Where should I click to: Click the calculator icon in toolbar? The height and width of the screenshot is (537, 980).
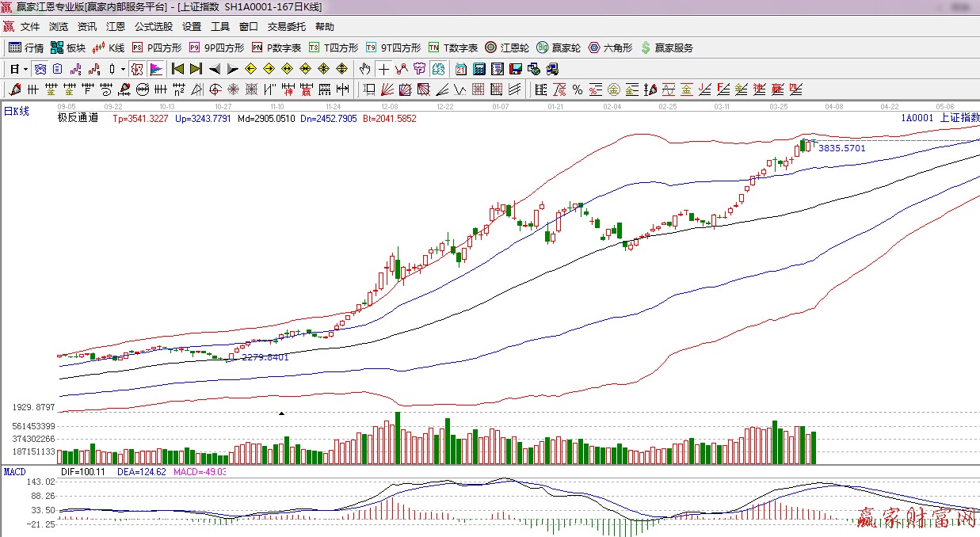click(480, 69)
